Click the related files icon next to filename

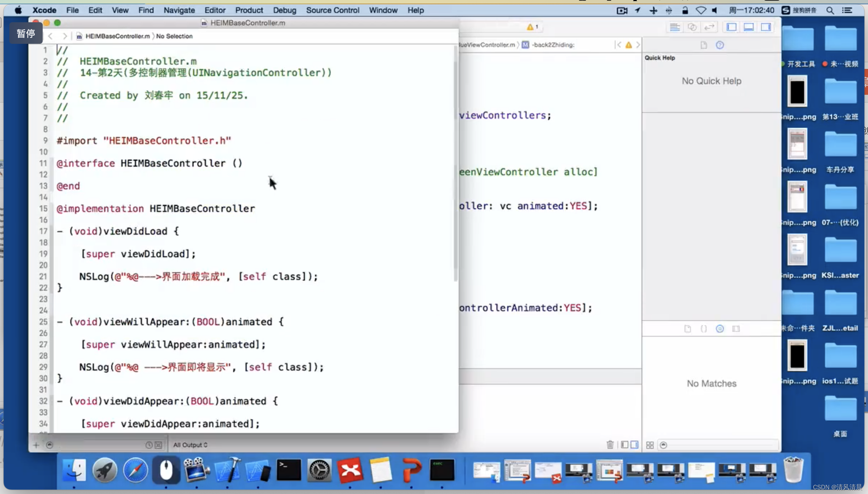[79, 36]
